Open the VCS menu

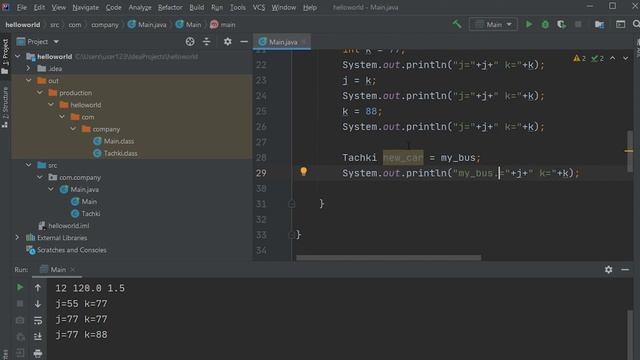pos(259,7)
